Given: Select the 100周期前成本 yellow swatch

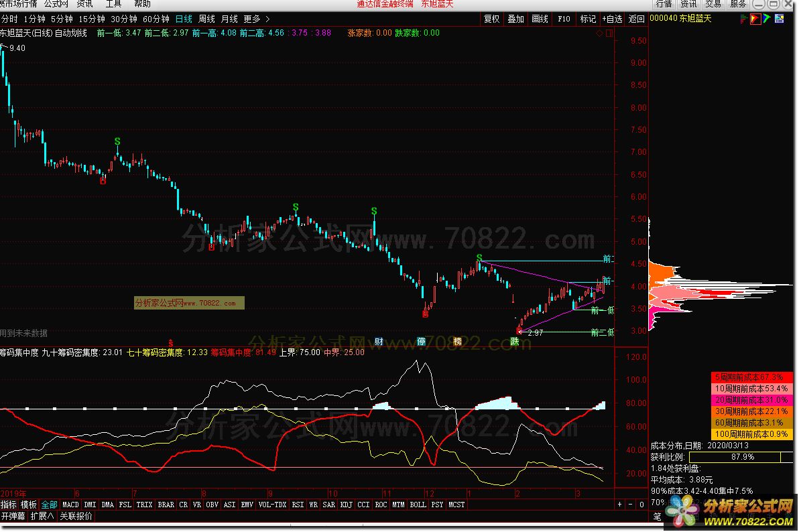Looking at the screenshot, I should (751, 434).
